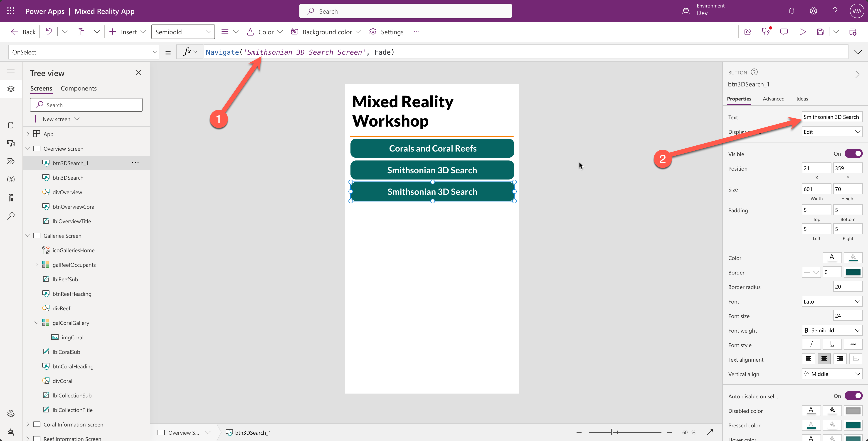Screen dimensions: 868x441
Task: Open the Search magnifier in left rail
Action: click(11, 216)
